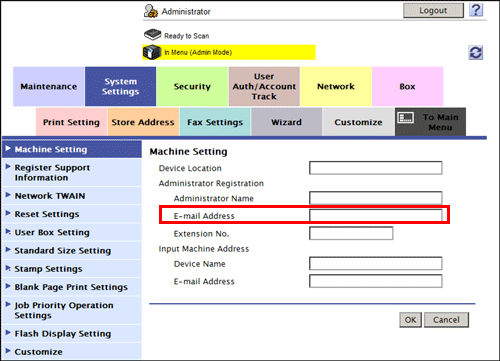Open the Security tab
The width and height of the screenshot is (500, 361).
(x=192, y=86)
